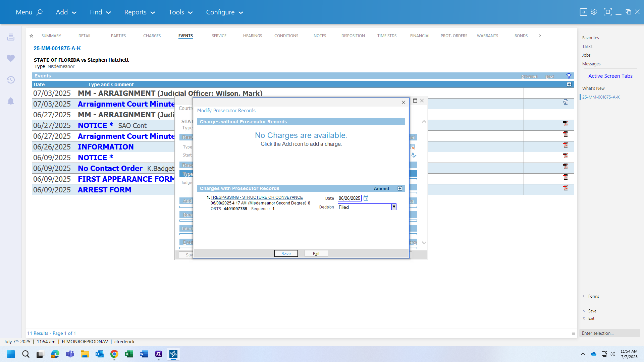Open the Tools dropdown

[x=180, y=12]
